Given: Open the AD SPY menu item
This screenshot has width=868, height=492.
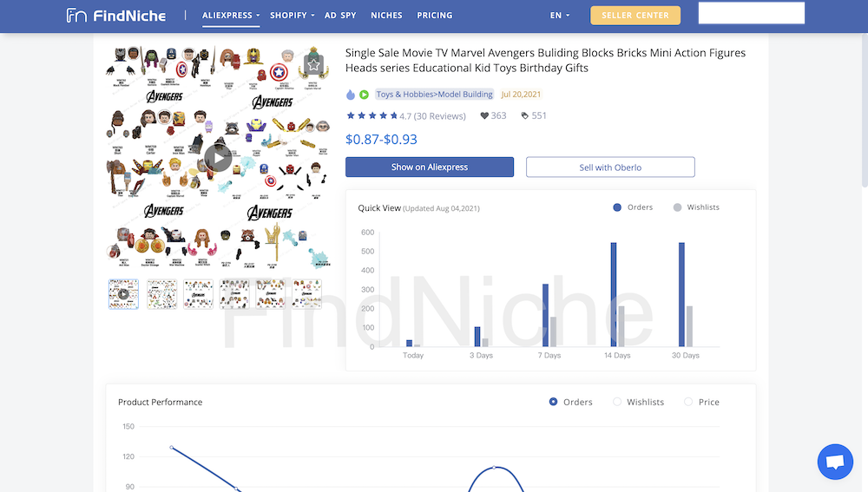Looking at the screenshot, I should [340, 15].
